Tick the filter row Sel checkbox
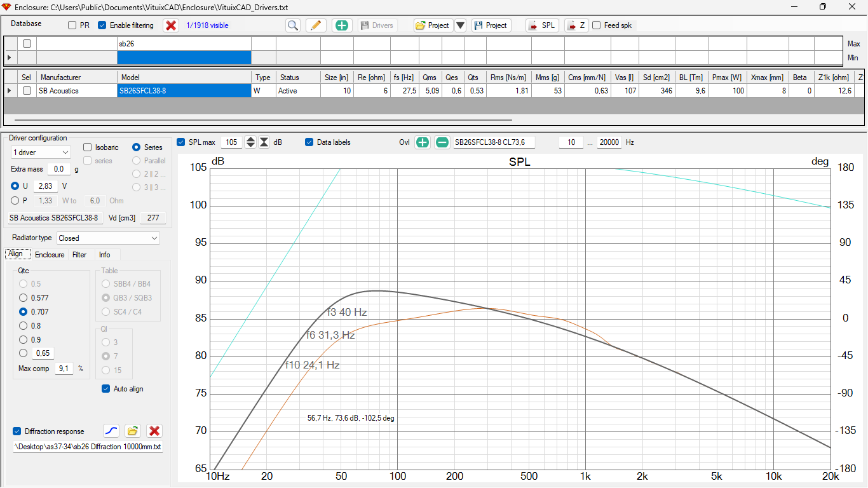 coord(27,44)
